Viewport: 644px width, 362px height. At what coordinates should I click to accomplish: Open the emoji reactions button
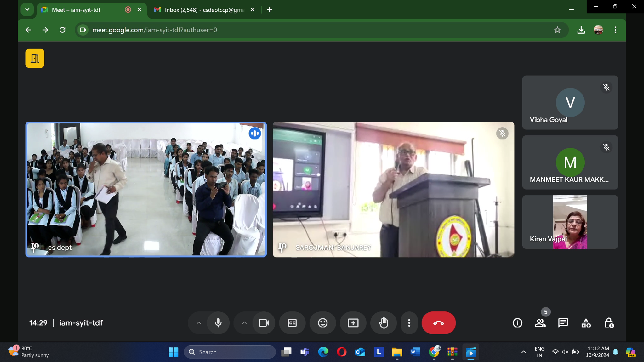[x=323, y=323]
